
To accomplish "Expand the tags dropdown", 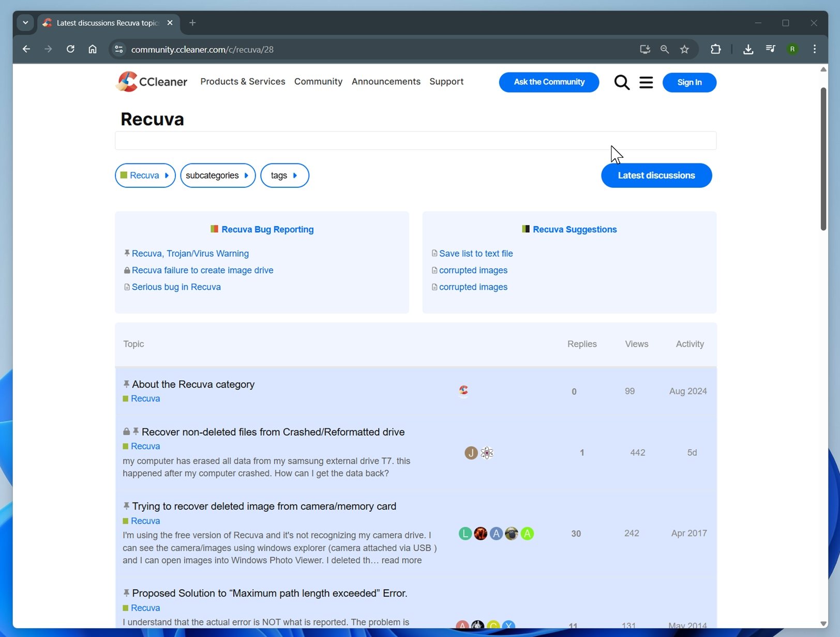I will 284,175.
